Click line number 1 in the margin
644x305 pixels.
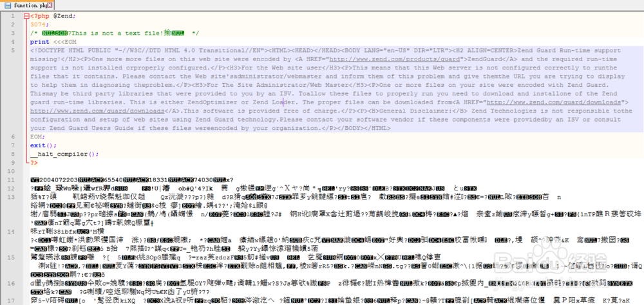tap(13, 16)
